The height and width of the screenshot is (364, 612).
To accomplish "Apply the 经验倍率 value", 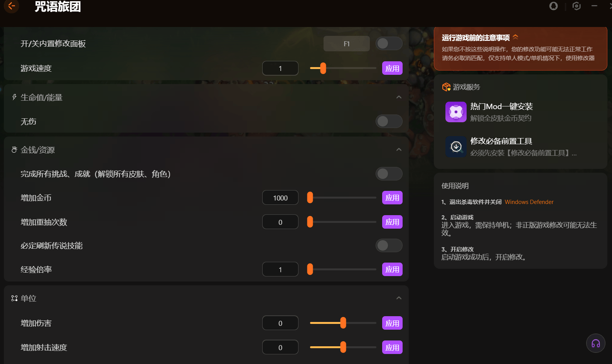I will [392, 270].
